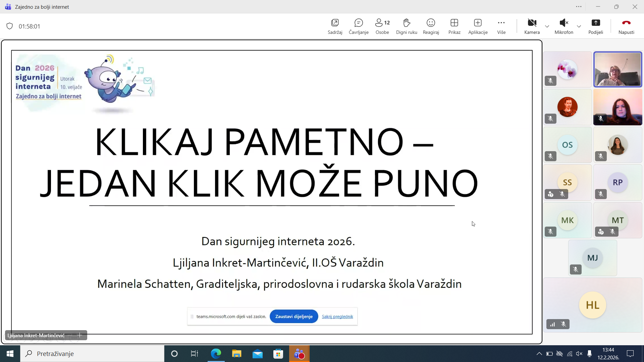
Task: Open the Aplikacije apps button
Action: pyautogui.click(x=478, y=23)
